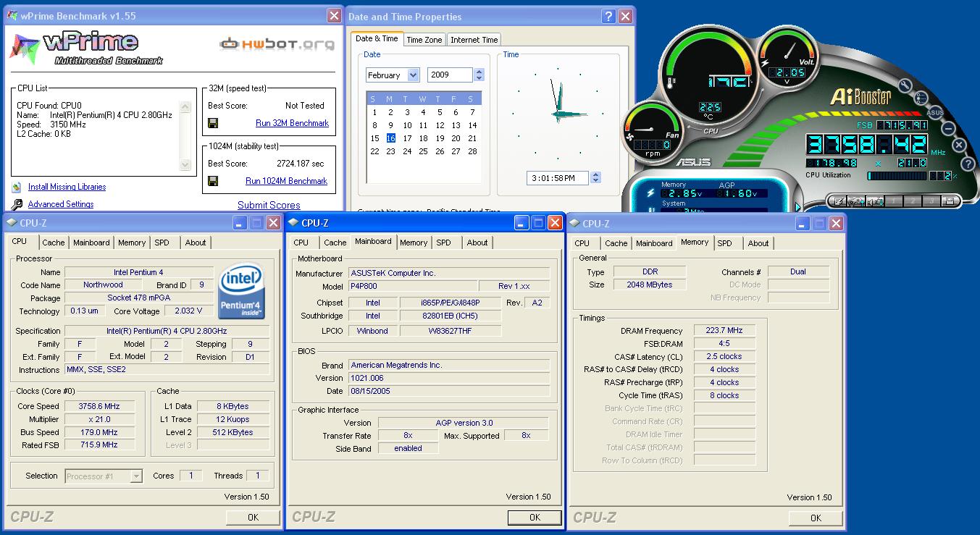The image size is (980, 535).
Task: Click the CPU List scroll down arrow
Action: click(x=185, y=164)
